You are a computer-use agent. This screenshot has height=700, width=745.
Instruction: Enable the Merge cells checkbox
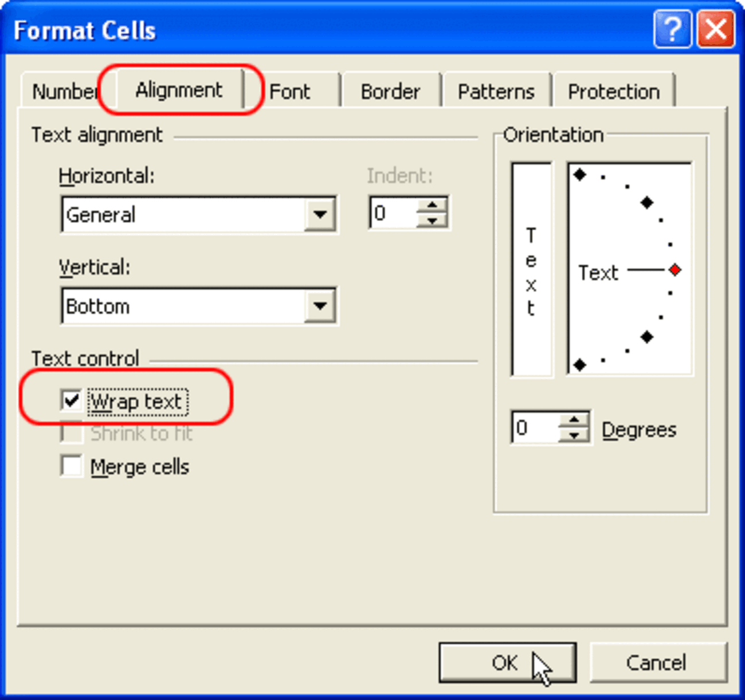(72, 466)
